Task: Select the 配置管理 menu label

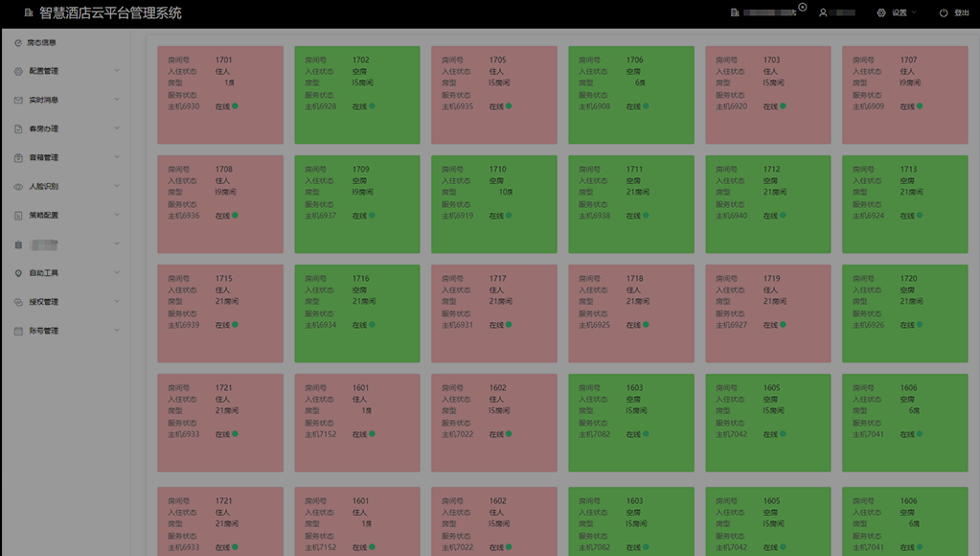Action: [44, 71]
